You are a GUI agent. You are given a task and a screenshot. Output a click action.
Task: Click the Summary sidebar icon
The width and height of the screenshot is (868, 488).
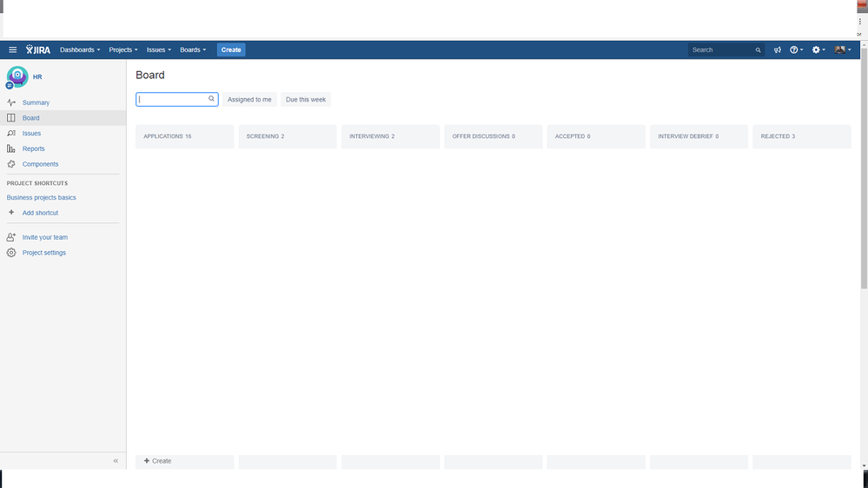(x=11, y=102)
